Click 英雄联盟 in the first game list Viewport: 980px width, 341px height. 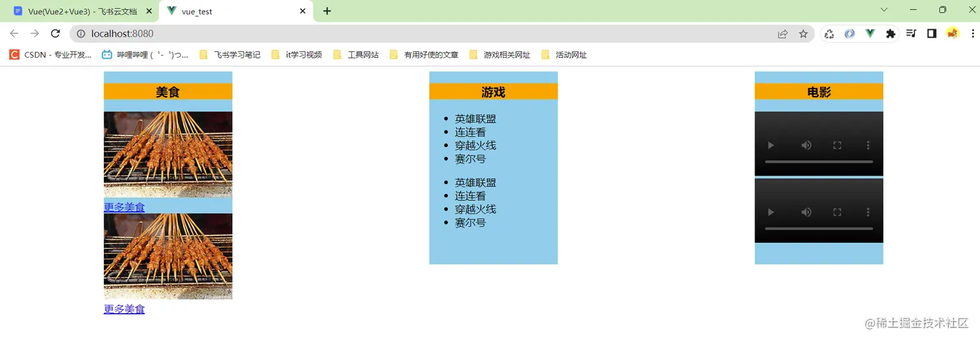476,119
